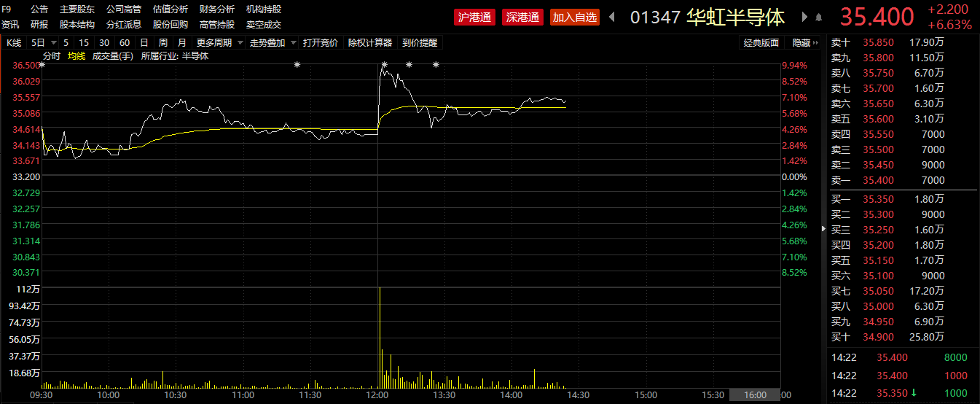980x404 pixels.
Task: Click the 分时 legend label
Action: coord(52,56)
